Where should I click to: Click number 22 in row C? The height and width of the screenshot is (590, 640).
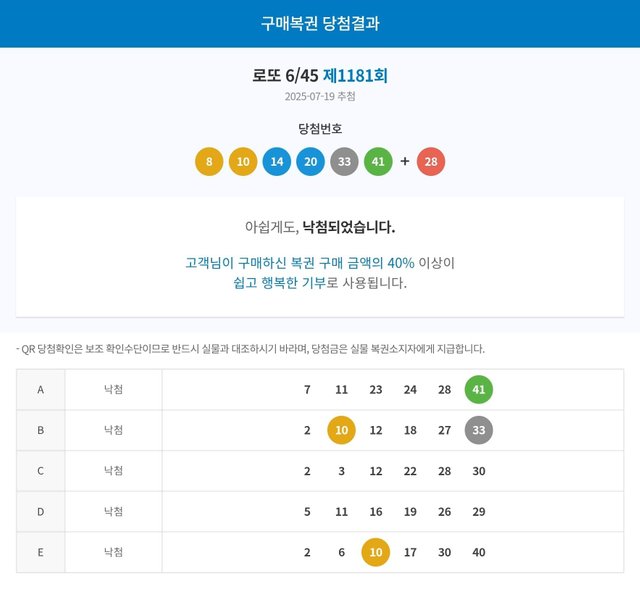[410, 471]
